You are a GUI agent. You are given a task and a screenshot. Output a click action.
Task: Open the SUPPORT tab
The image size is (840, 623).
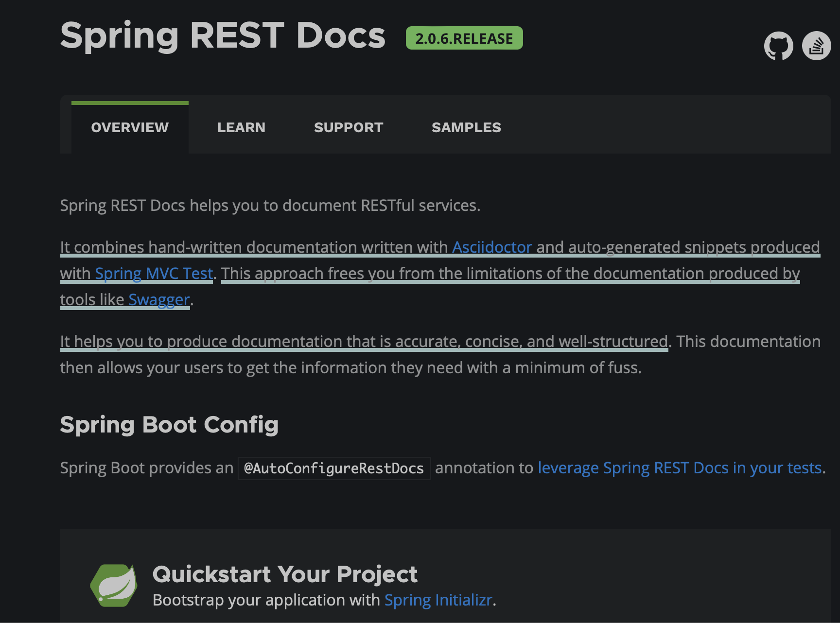349,127
